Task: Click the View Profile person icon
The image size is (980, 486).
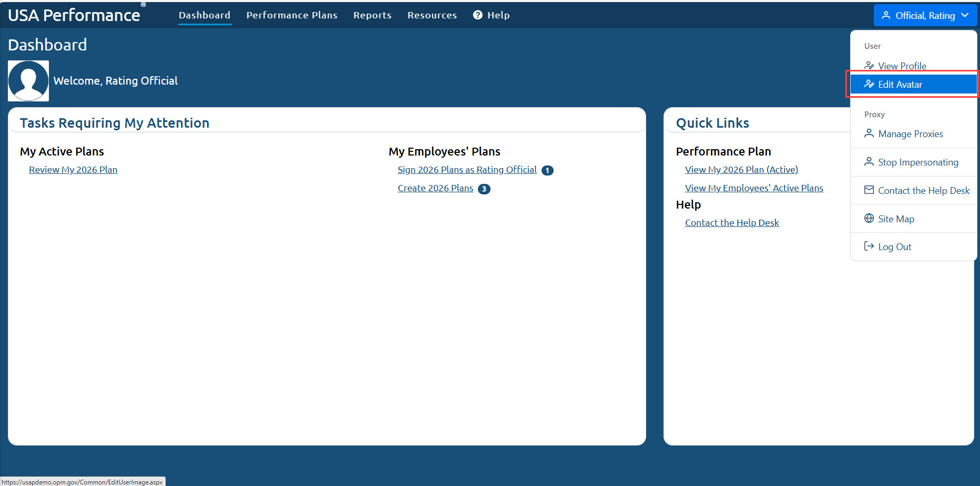Action: pyautogui.click(x=869, y=66)
